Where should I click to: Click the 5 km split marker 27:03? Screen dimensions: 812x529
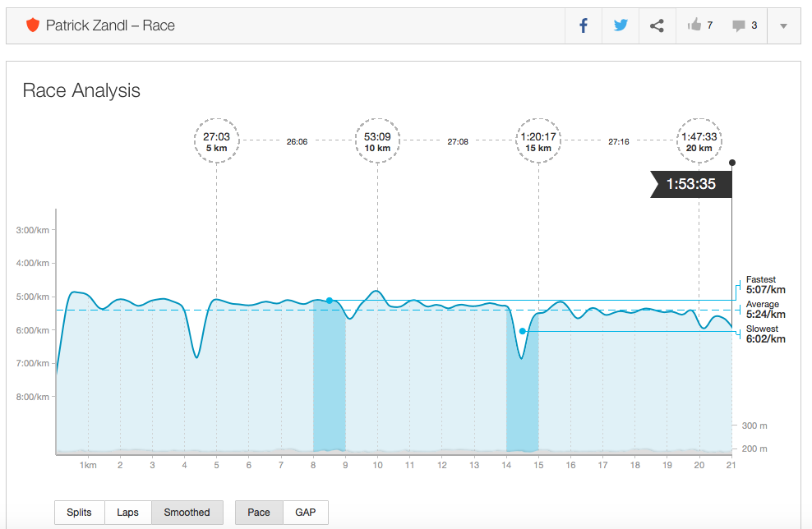[x=216, y=140]
